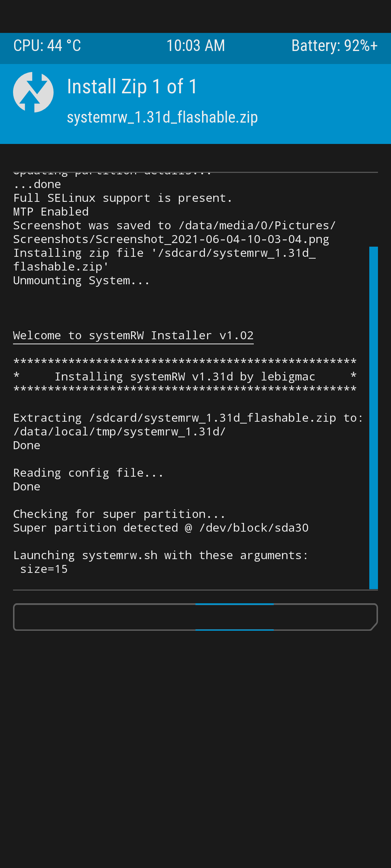Image resolution: width=391 pixels, height=868 pixels.
Task: Click the Battery 92% indicator
Action: (335, 46)
